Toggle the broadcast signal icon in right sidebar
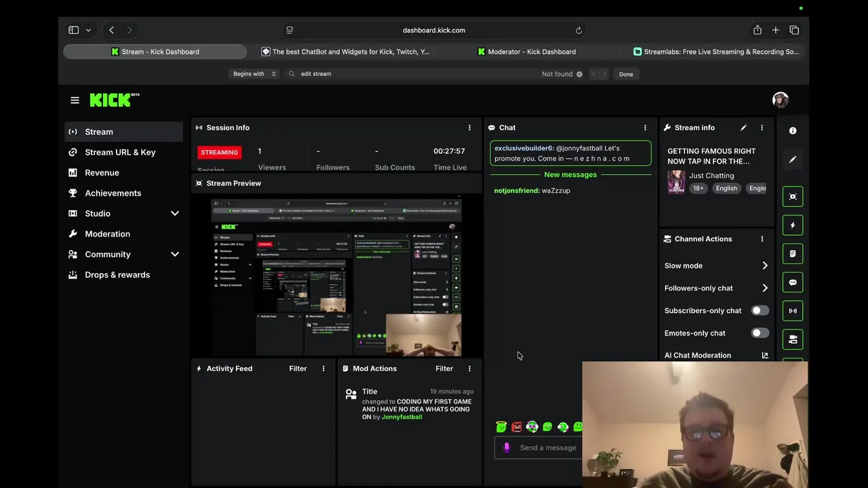 (x=793, y=310)
